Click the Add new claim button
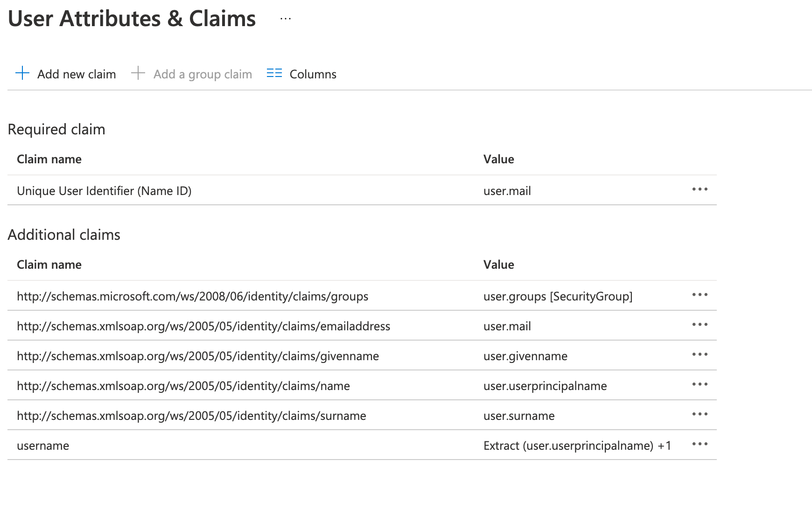 coord(77,74)
